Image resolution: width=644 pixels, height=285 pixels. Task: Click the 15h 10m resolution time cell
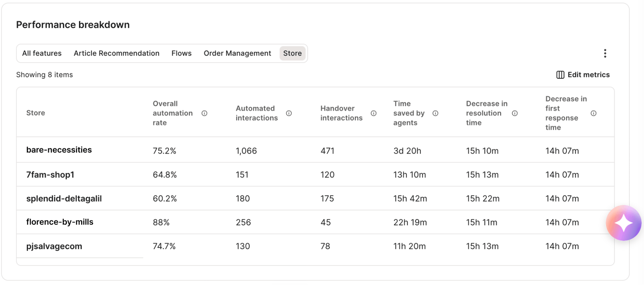[482, 151]
